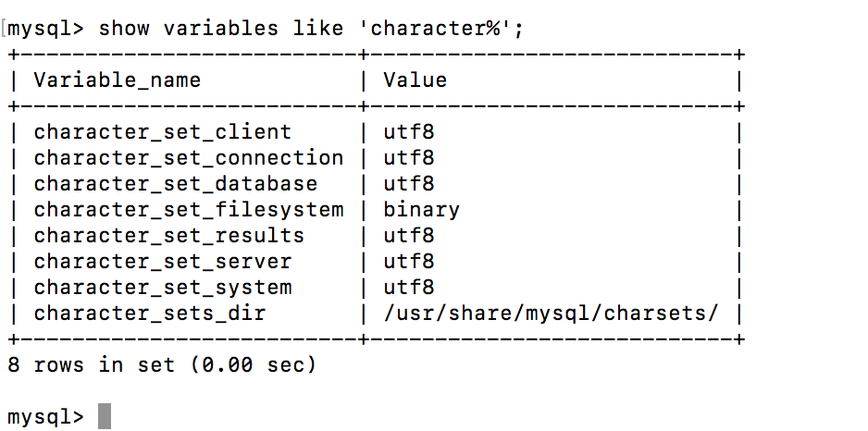The height and width of the screenshot is (431, 868).
Task: Click character_set_connection variable name
Action: (188, 158)
